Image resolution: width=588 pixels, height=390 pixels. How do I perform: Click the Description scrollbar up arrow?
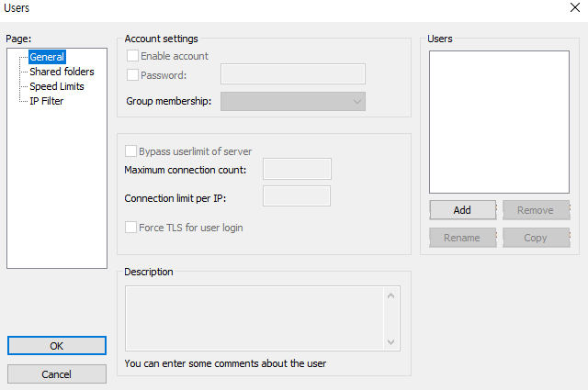[391, 296]
